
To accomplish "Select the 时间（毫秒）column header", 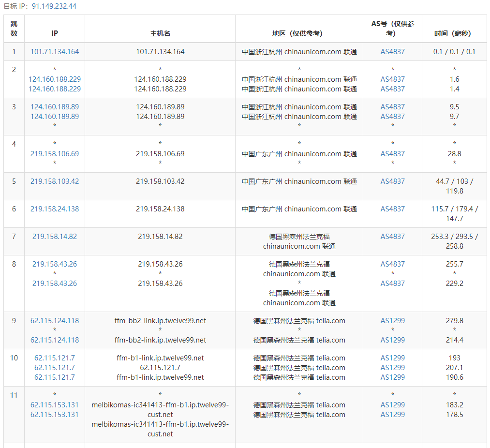I will [454, 29].
